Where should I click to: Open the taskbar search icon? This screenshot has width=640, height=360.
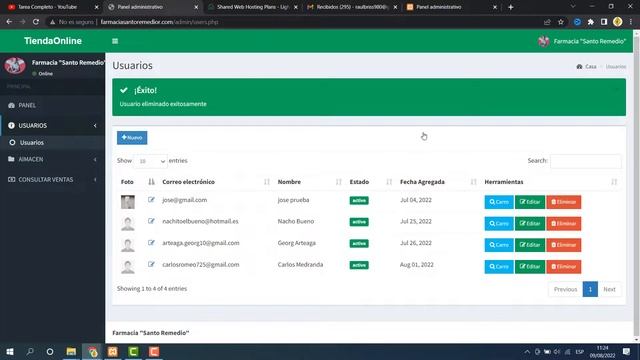click(30, 351)
